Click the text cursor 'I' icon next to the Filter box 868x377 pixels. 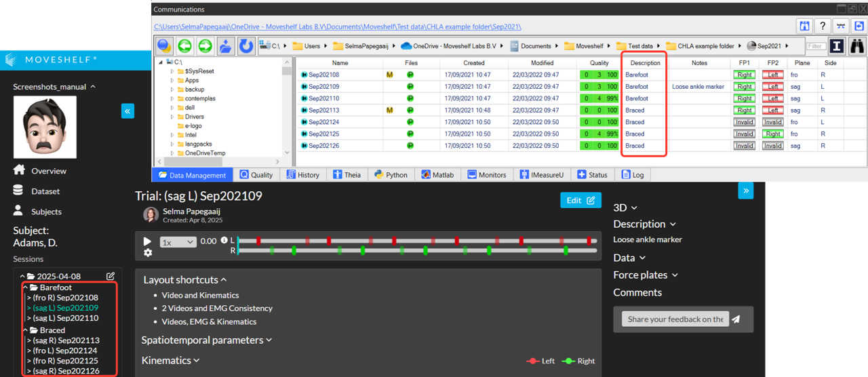(x=837, y=46)
